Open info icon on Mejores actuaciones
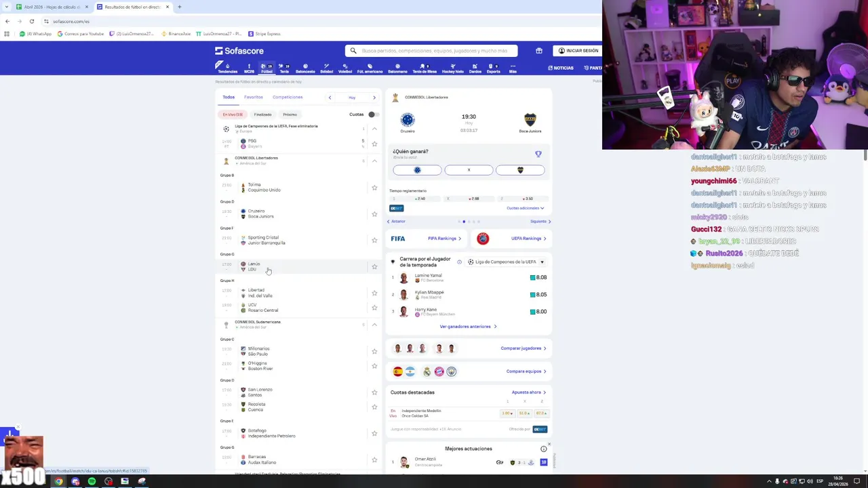This screenshot has width=868, height=488. tap(543, 449)
